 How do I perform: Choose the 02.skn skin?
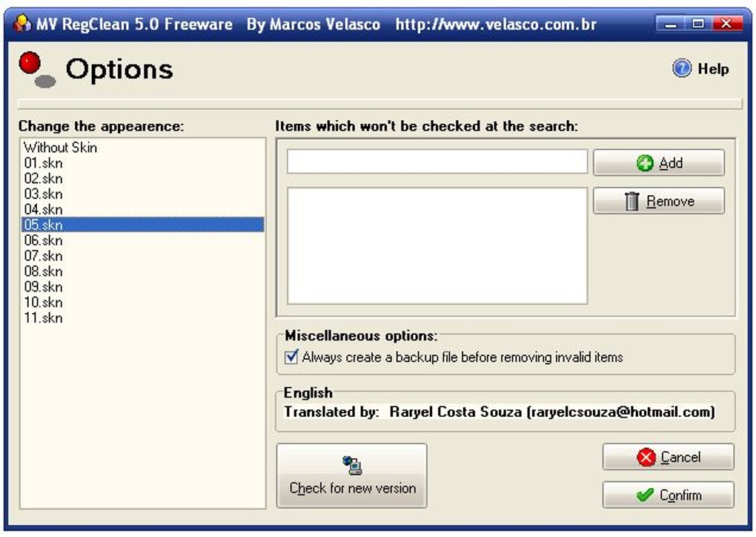pos(143,179)
